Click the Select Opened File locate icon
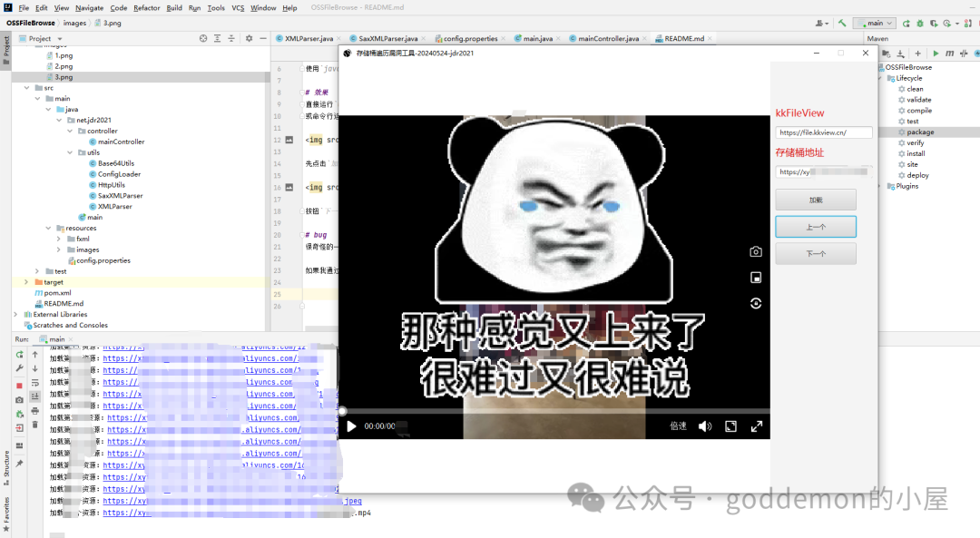 pos(203,39)
